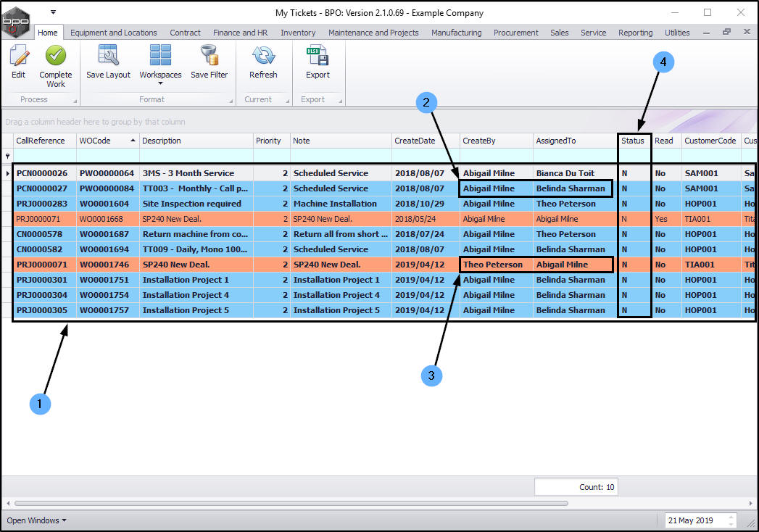Click the CreateBy column header
This screenshot has height=532, width=759.
point(496,141)
